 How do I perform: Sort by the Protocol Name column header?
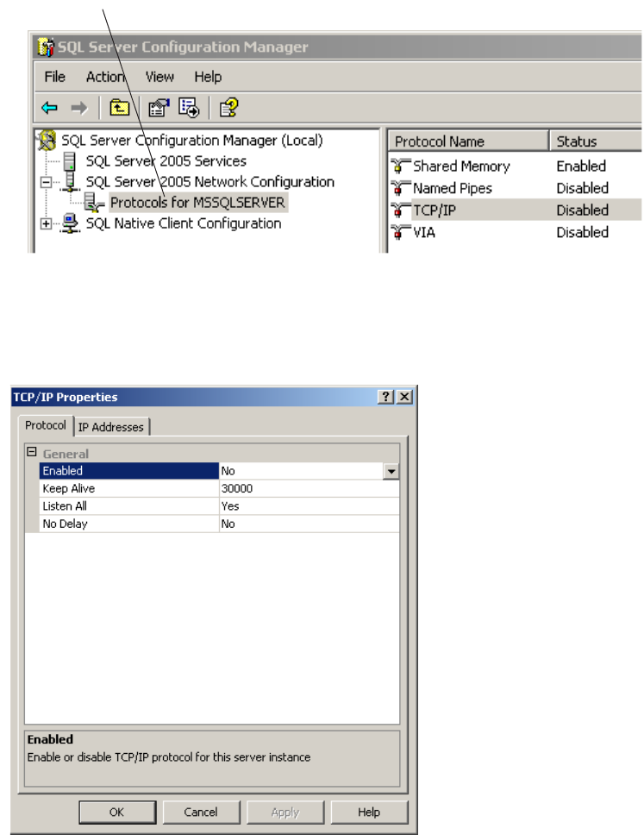tap(468, 141)
